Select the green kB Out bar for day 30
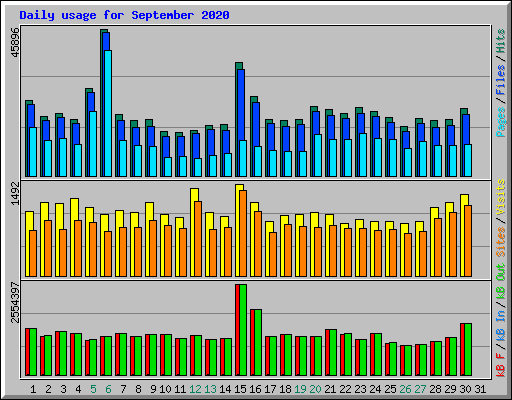This screenshot has height=400, width=512. (468, 350)
